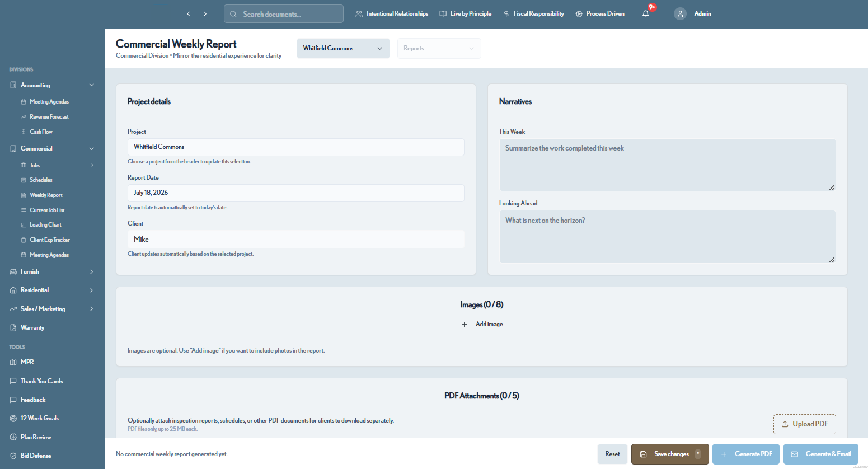
Task: Click the plus icon beside Add image
Action: click(x=464, y=325)
